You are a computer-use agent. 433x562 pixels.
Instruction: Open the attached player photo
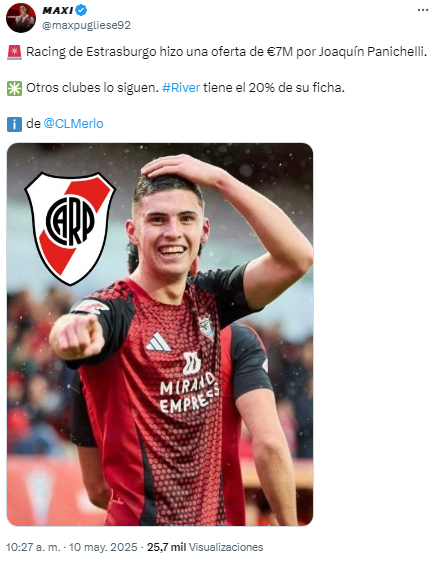point(160,334)
